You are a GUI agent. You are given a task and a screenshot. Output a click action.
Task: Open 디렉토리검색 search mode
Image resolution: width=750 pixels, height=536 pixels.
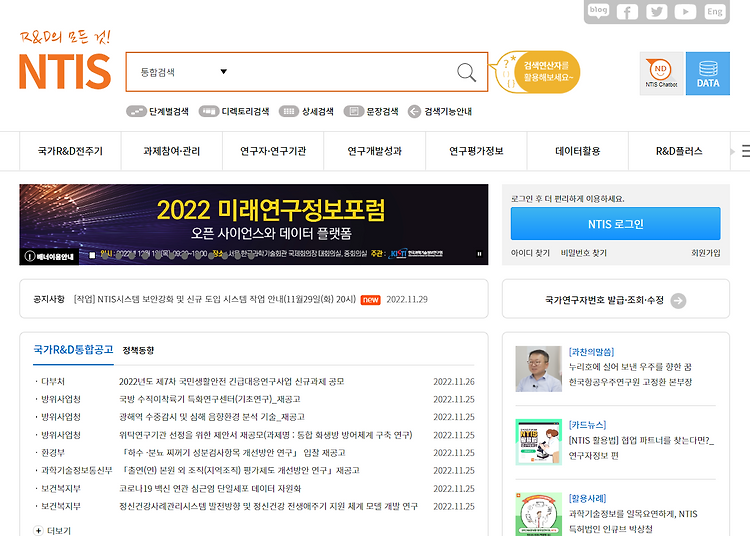234,111
